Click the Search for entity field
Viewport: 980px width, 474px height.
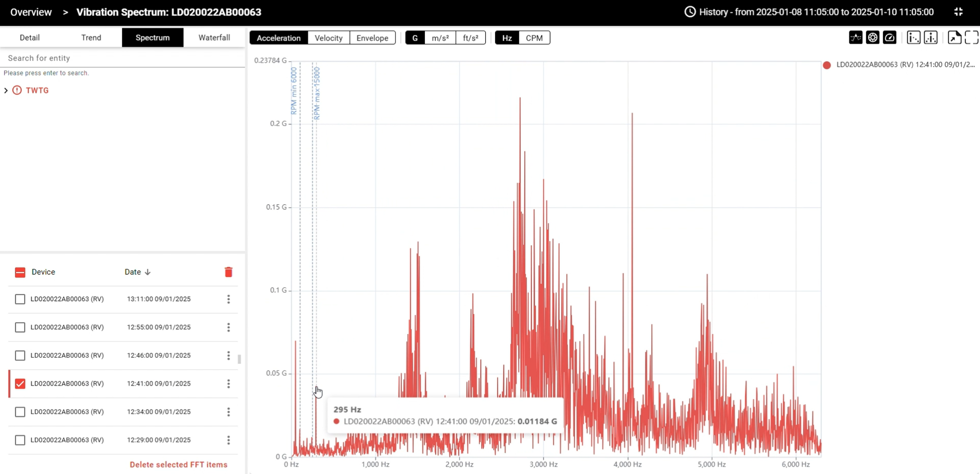click(122, 58)
